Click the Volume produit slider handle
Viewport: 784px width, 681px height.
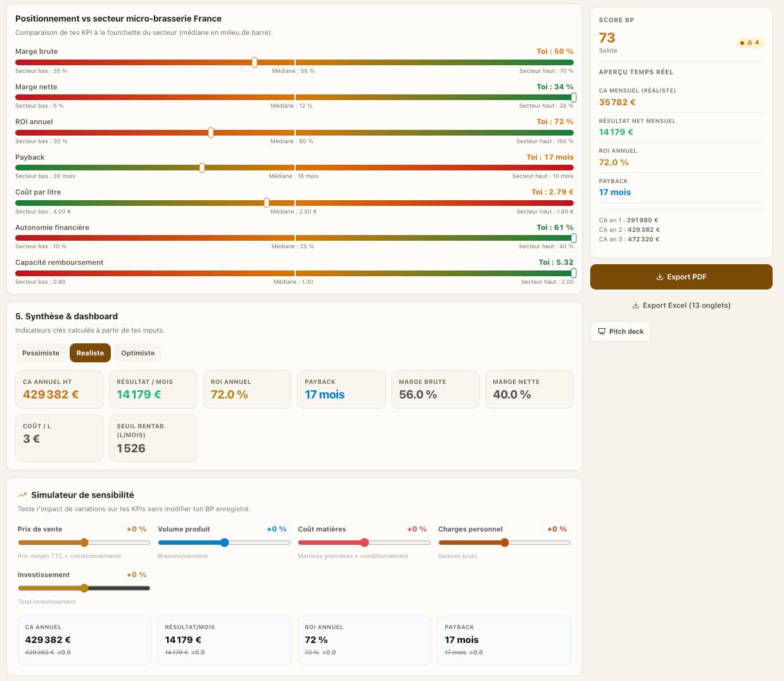tap(224, 542)
